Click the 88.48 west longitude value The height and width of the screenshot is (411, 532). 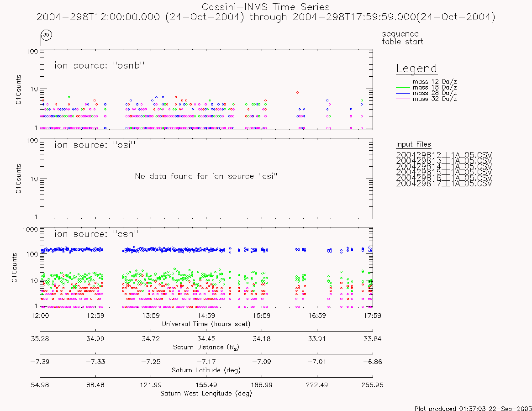point(95,385)
